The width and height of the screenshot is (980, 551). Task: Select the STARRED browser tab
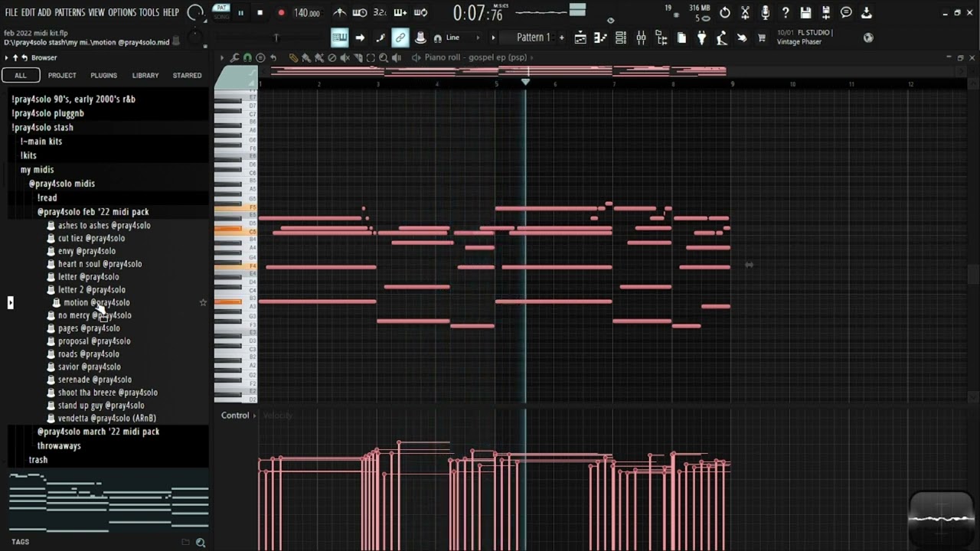point(187,76)
